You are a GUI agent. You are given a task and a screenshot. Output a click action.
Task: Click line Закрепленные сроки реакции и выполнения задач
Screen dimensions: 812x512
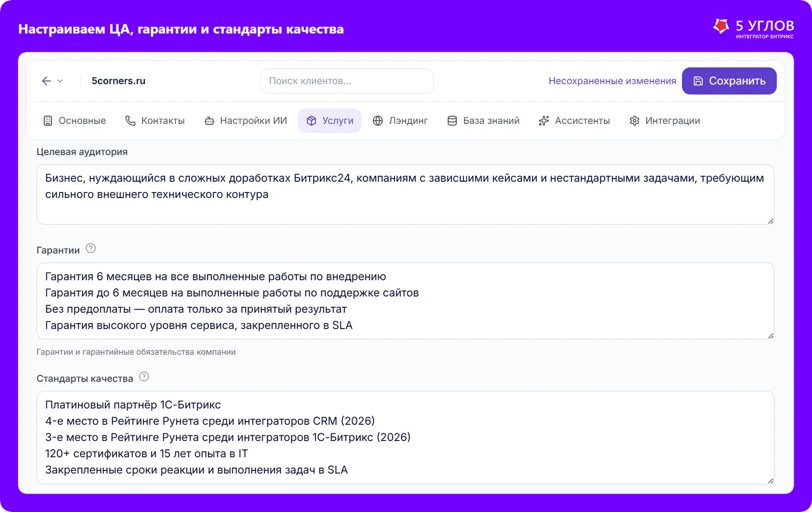click(196, 470)
